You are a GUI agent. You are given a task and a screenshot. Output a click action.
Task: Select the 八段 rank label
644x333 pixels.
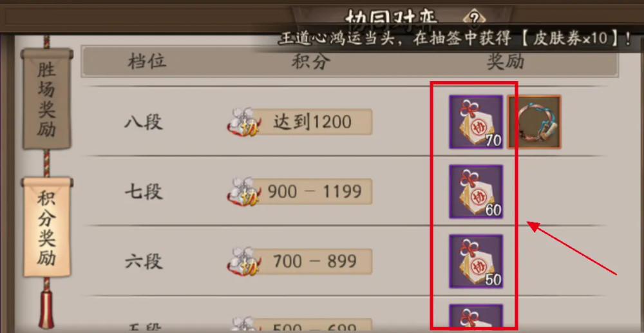click(144, 122)
